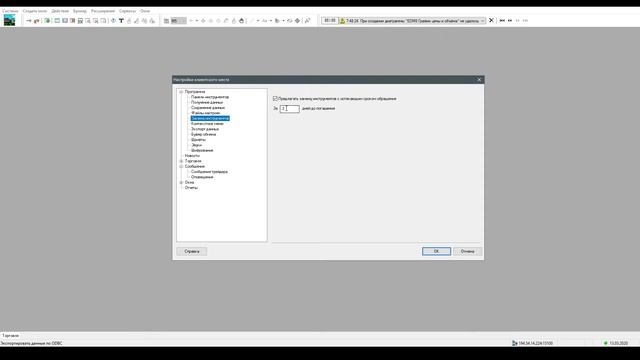640x360 pixels.
Task: Open the Система menu
Action: coord(10,11)
